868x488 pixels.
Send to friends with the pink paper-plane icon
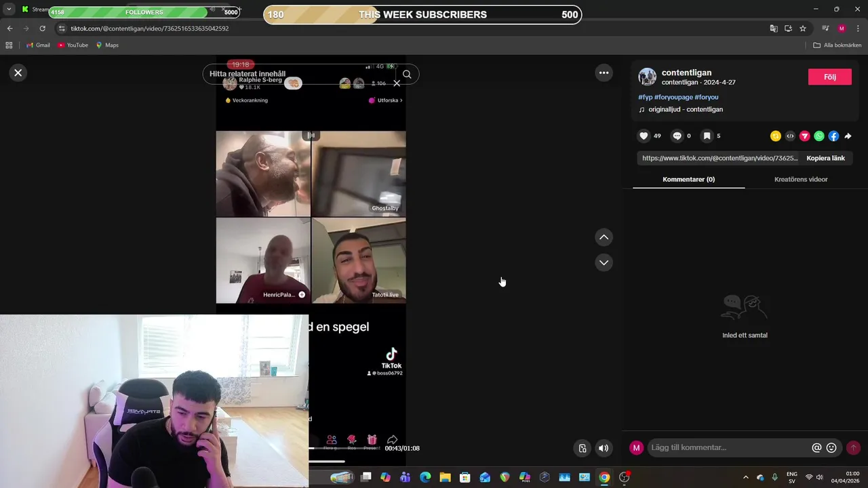coord(805,136)
